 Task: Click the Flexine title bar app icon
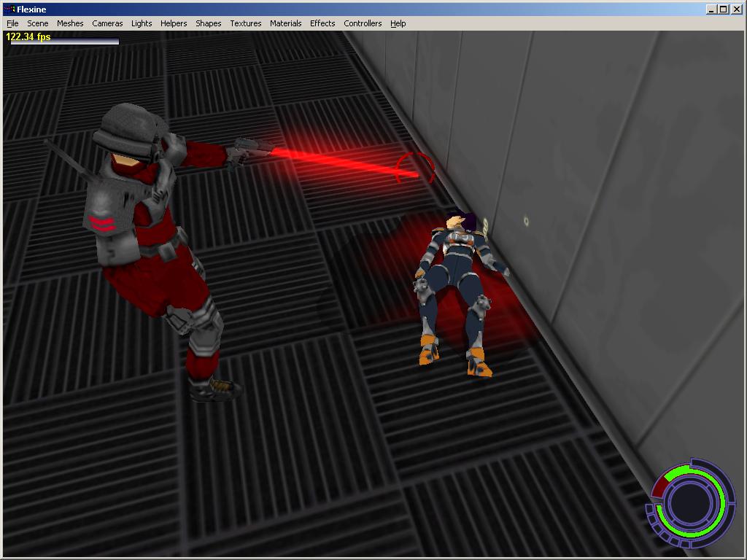pos(9,9)
